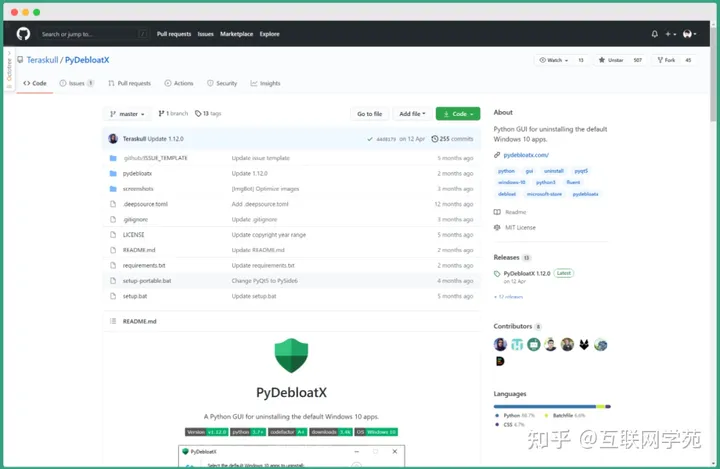
Task: Select the microsoft-store topic tag
Action: [544, 194]
